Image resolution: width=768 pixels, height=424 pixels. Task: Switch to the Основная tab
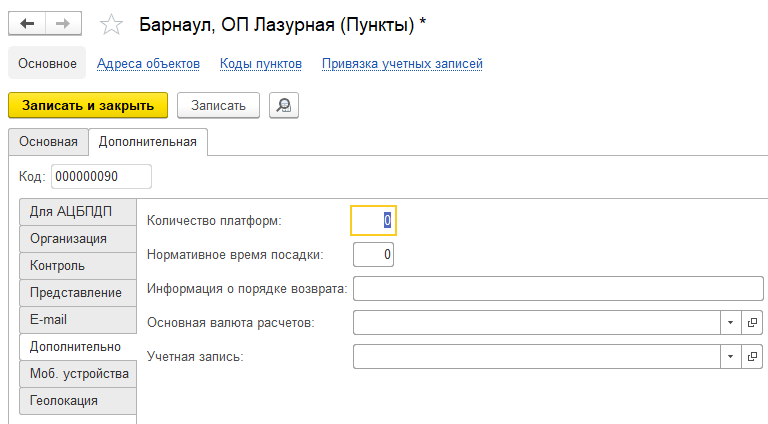[x=47, y=142]
